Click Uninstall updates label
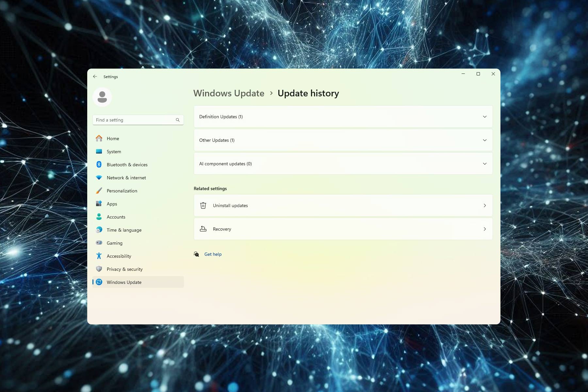The height and width of the screenshot is (392, 588). pyautogui.click(x=230, y=205)
